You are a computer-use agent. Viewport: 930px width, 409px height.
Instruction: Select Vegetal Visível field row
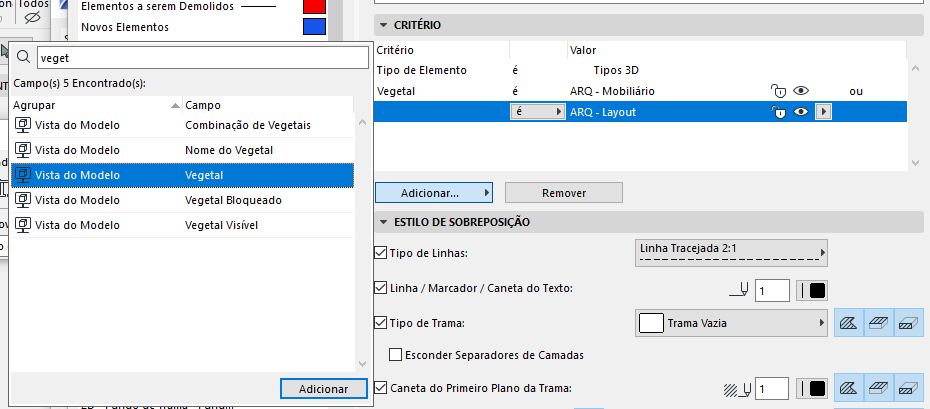pos(183,225)
